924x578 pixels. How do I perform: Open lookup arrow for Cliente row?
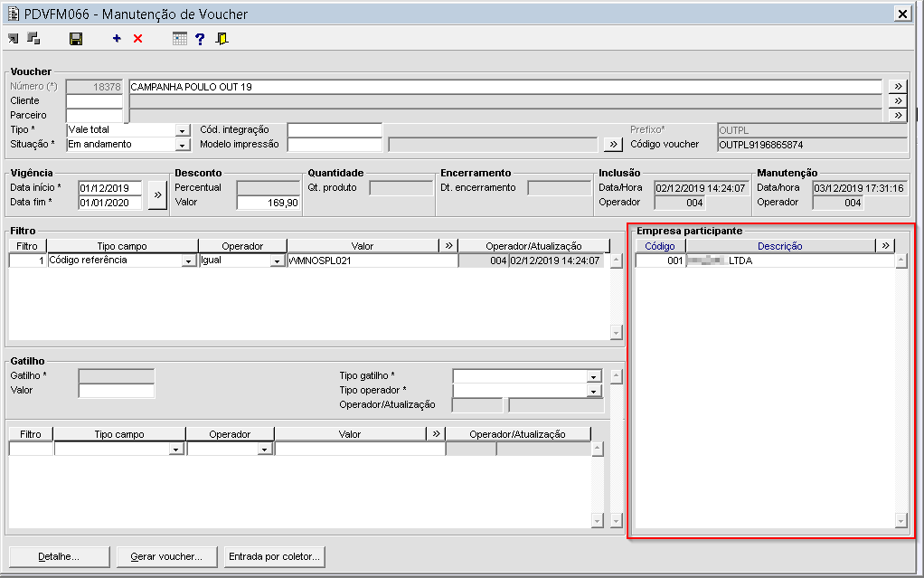pos(898,100)
